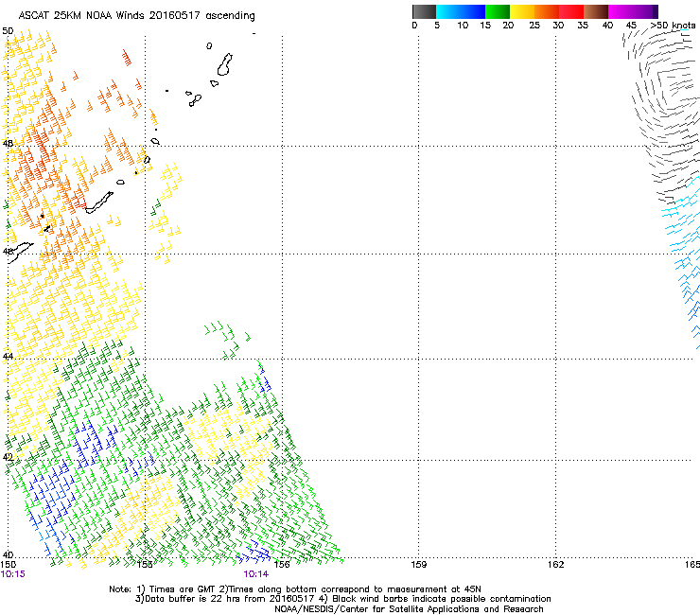Click the '25' legend tick label
Screen dimensions: 700x615
534,26
